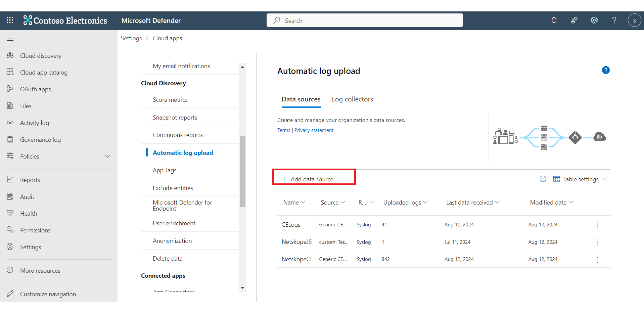Click the Search input field

[365, 20]
